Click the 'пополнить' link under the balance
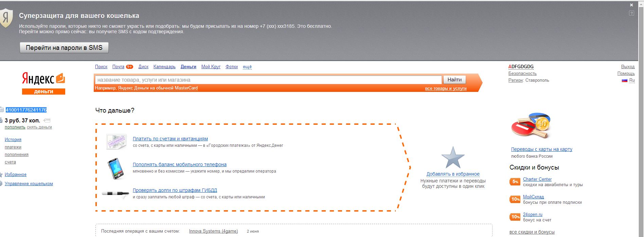 click(x=15, y=127)
